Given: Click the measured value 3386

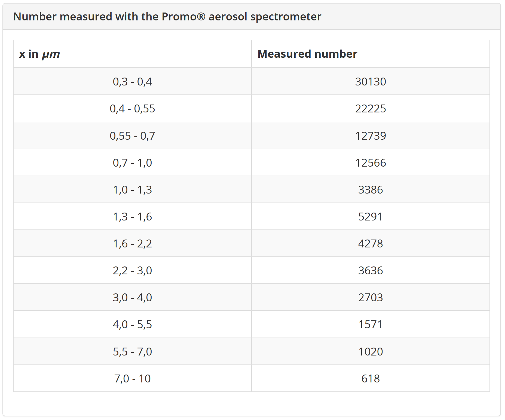Looking at the screenshot, I should coord(371,189).
